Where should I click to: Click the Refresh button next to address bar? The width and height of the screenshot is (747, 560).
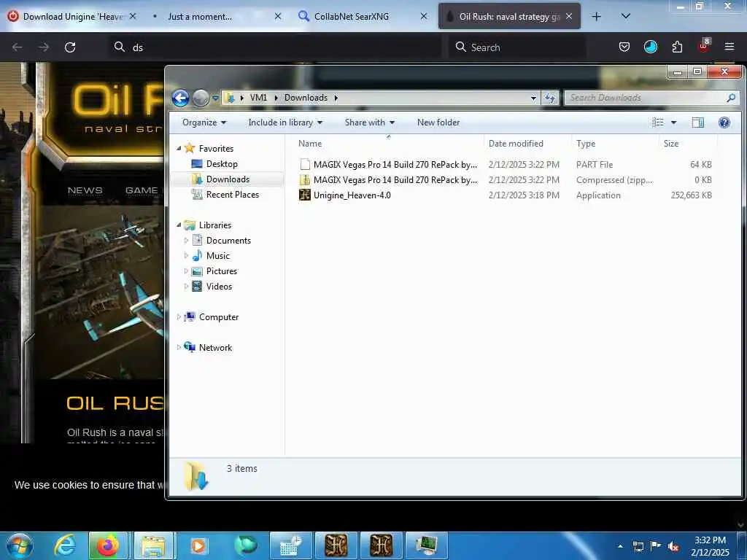550,98
